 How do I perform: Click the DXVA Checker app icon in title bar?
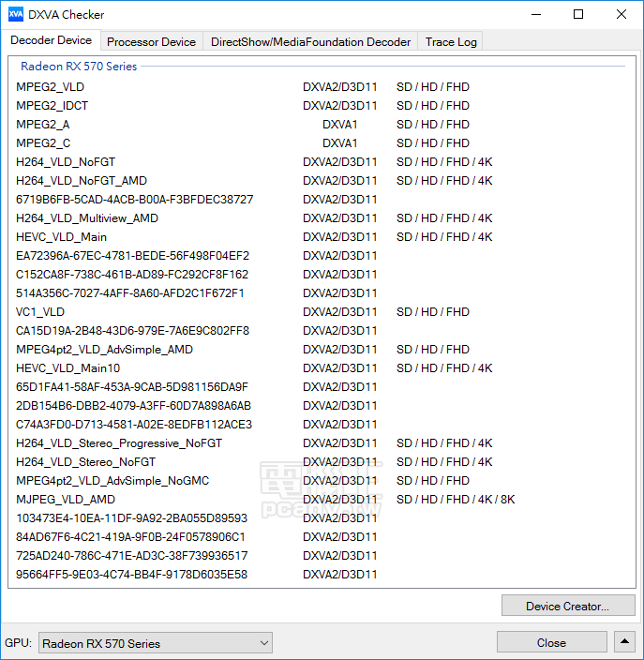coord(16,15)
